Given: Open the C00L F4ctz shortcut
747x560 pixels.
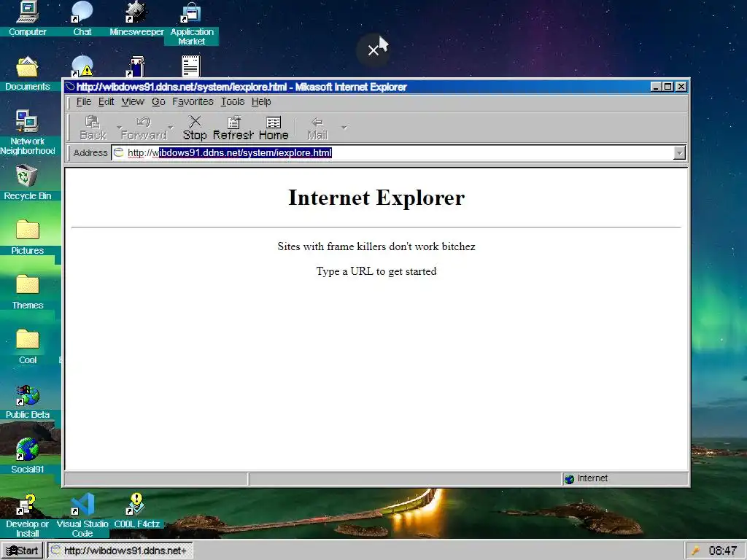Looking at the screenshot, I should pos(136,511).
